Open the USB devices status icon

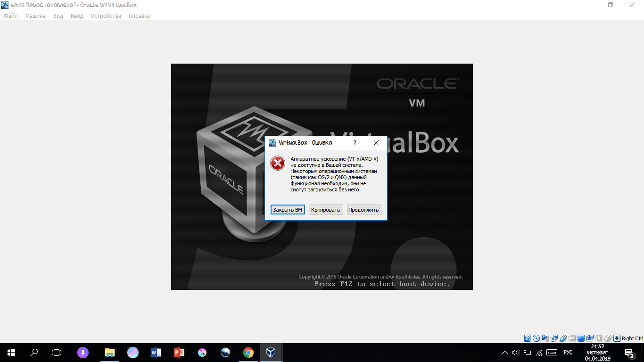coord(563,338)
